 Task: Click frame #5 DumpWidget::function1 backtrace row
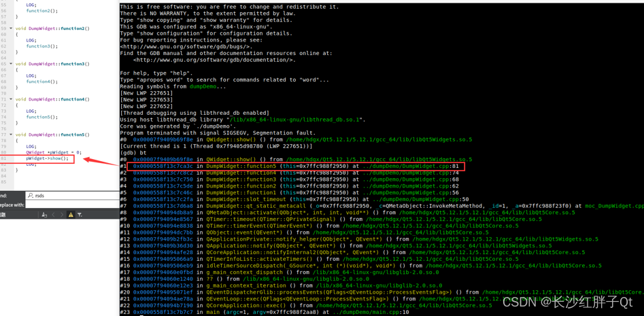point(290,192)
